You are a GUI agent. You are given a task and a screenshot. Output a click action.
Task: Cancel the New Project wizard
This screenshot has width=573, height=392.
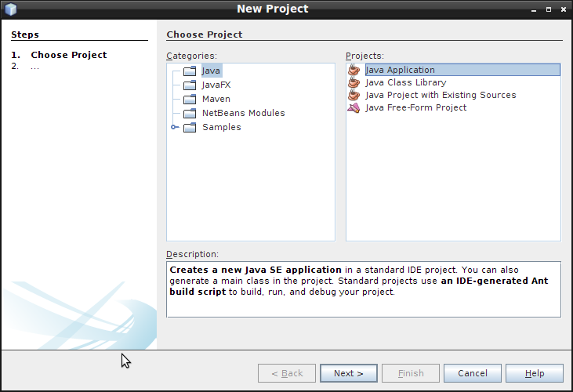[472, 373]
